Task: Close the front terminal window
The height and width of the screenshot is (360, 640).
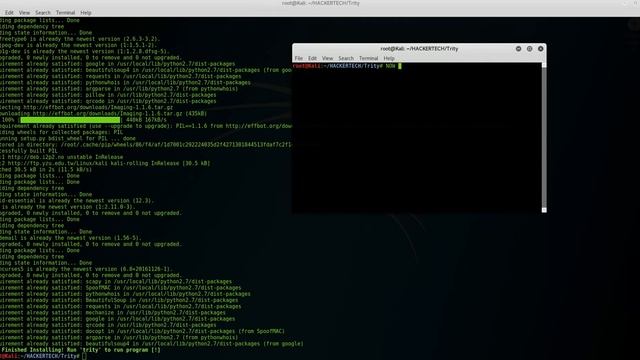Action: [x=540, y=49]
